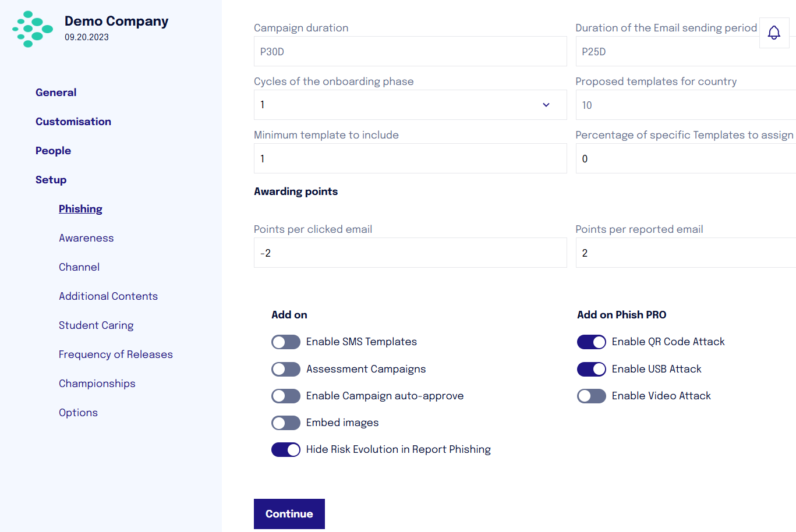This screenshot has width=796, height=532.
Task: Focus the Points per clicked email field
Action: tap(410, 253)
